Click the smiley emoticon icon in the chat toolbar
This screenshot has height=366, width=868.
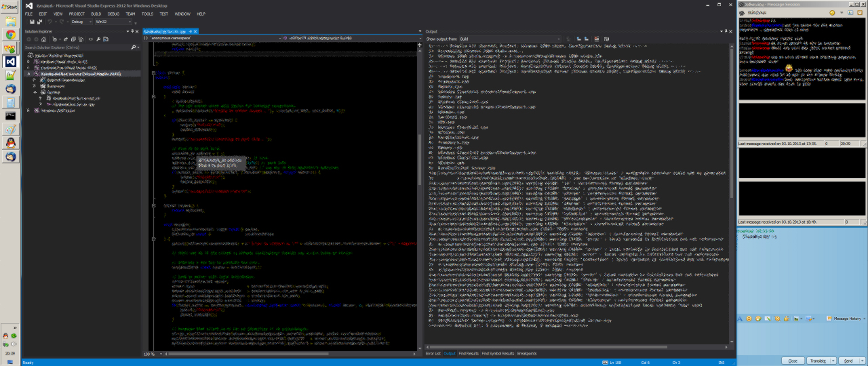coord(749,319)
